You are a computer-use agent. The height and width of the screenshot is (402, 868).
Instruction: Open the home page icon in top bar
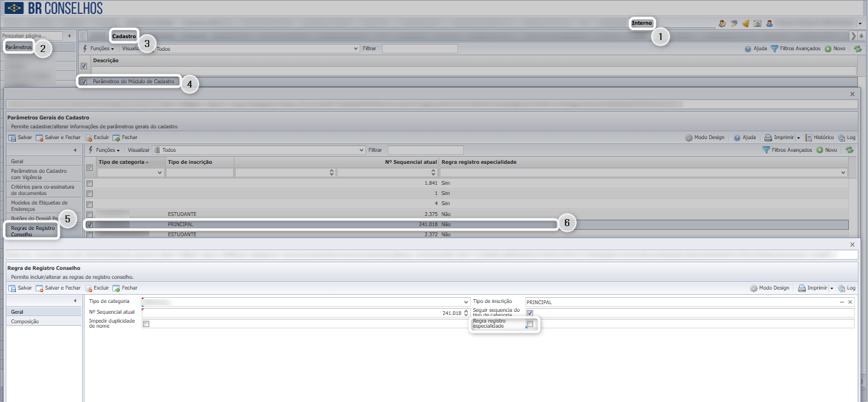[x=757, y=23]
